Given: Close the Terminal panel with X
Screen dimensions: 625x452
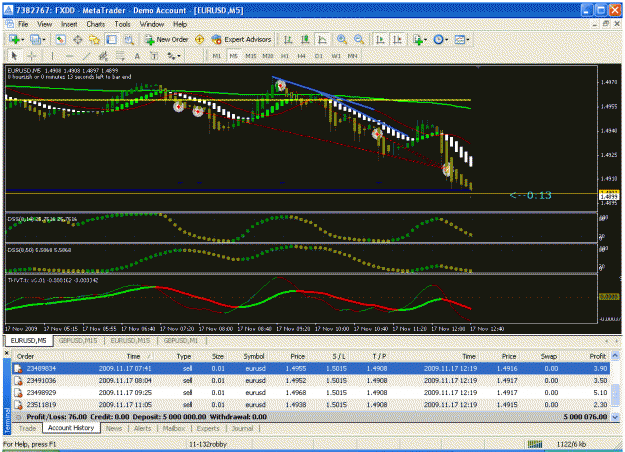Looking at the screenshot, I should point(6,353).
